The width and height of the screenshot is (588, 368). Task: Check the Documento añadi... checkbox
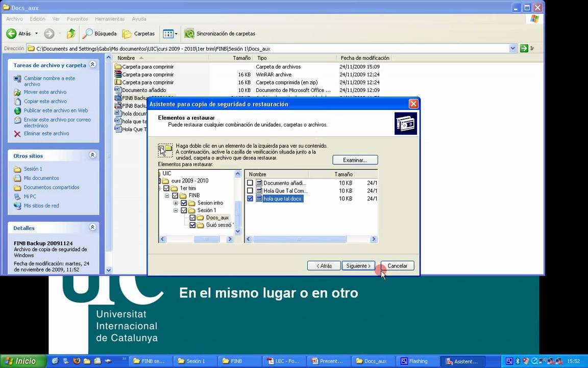pyautogui.click(x=250, y=183)
